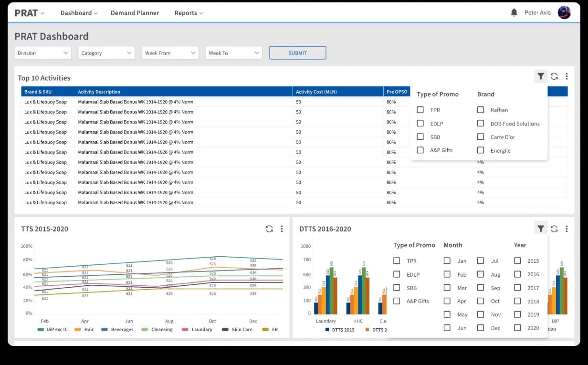Click the notification bell icon
The image size is (588, 365).
[514, 13]
